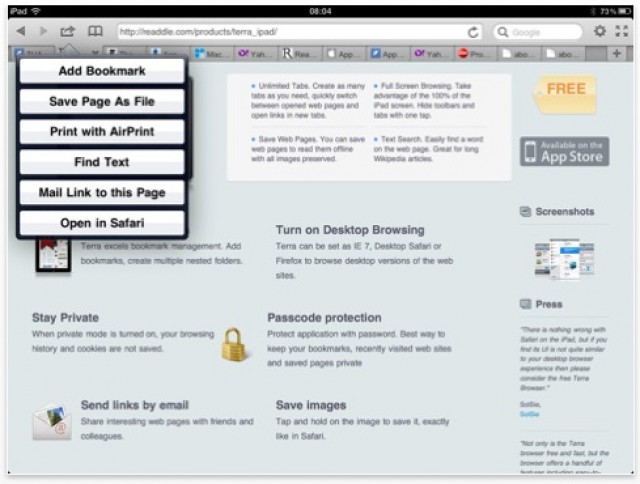Screen dimensions: 640x484
Task: Reload the page with refresh icon
Action: tap(473, 32)
